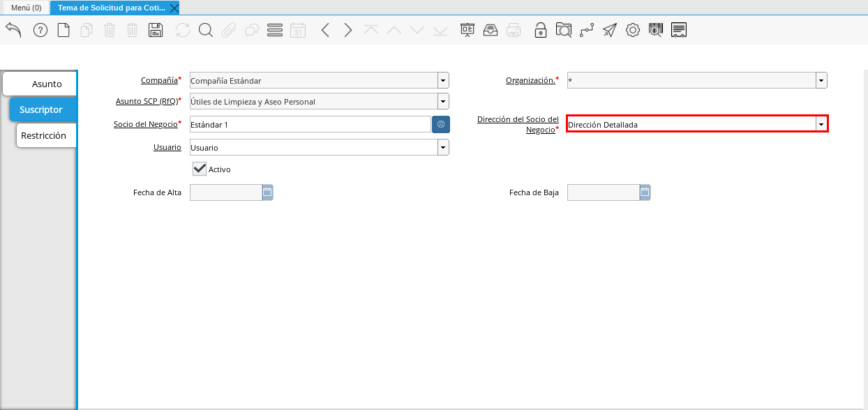Create a new record with blank page icon
Viewport: 868px width, 410px height.
pos(63,30)
